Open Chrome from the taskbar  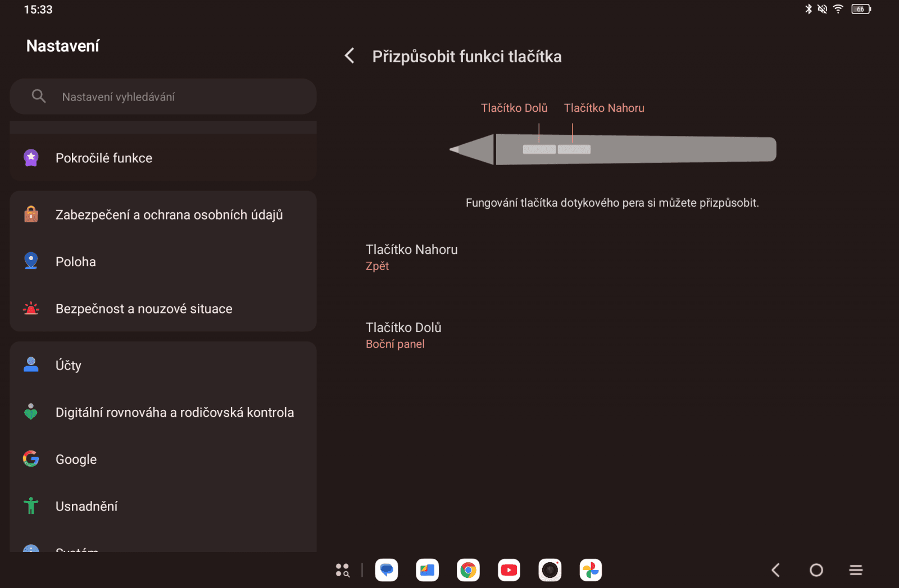468,569
